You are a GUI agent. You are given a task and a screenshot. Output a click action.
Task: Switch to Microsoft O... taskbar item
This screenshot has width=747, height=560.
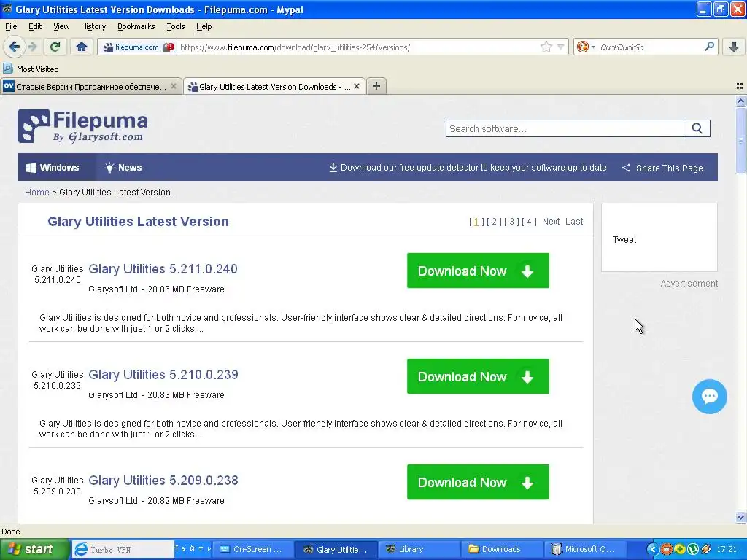coord(585,550)
